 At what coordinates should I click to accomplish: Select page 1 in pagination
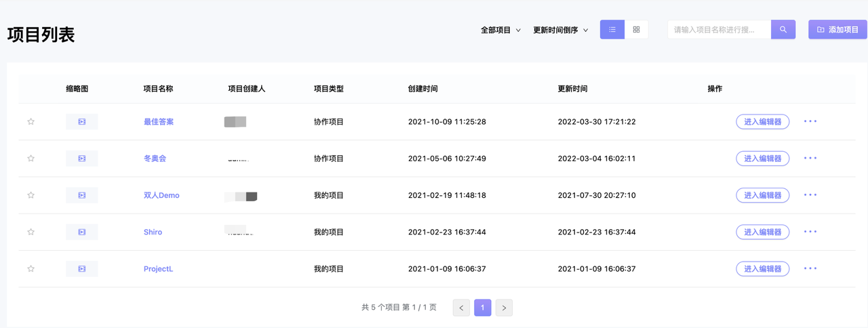[483, 308]
